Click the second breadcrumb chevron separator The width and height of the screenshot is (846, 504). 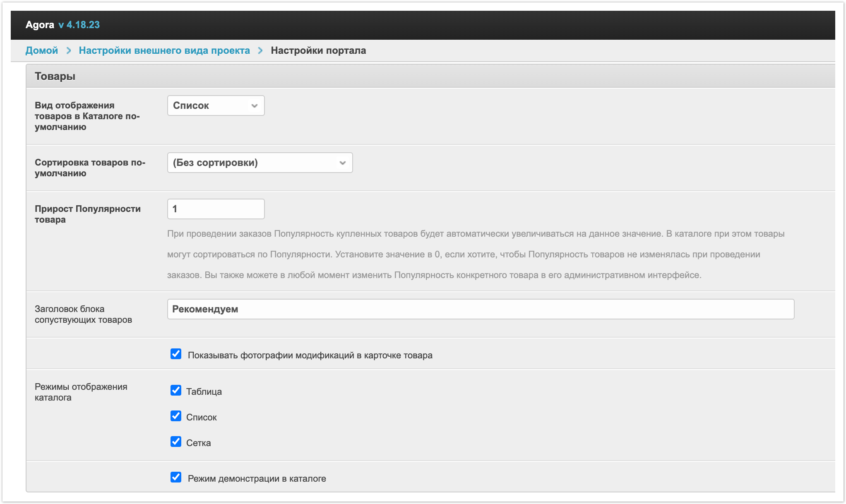260,50
